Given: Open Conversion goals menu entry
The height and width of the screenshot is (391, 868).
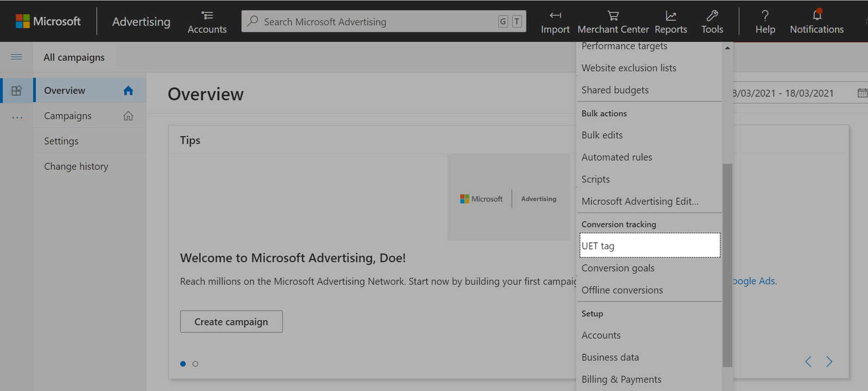Looking at the screenshot, I should tap(618, 268).
